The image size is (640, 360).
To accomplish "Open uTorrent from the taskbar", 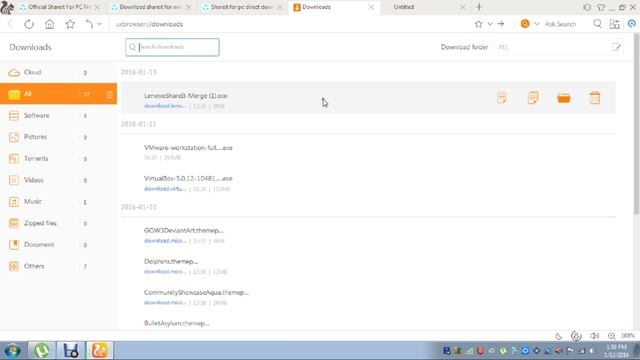I will [x=42, y=351].
